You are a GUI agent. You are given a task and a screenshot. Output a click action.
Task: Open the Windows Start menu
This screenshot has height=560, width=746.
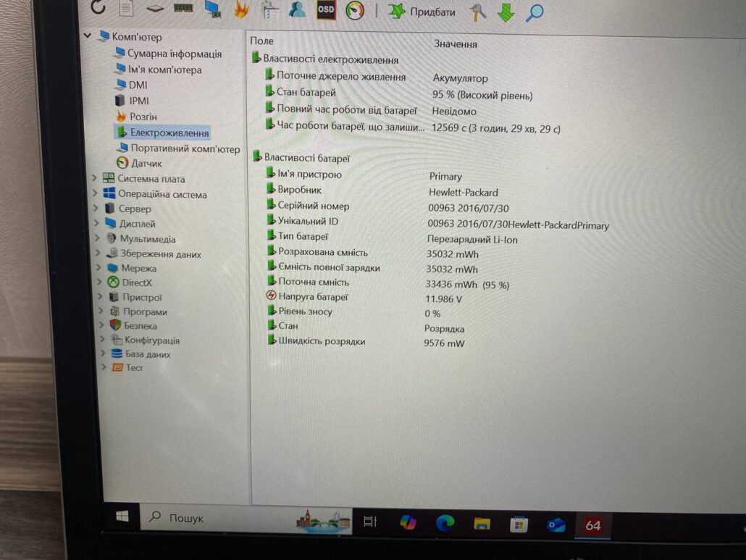(122, 517)
